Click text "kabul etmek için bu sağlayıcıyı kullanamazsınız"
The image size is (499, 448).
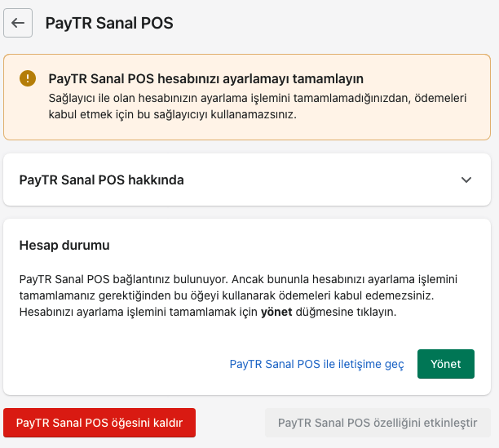[172, 114]
